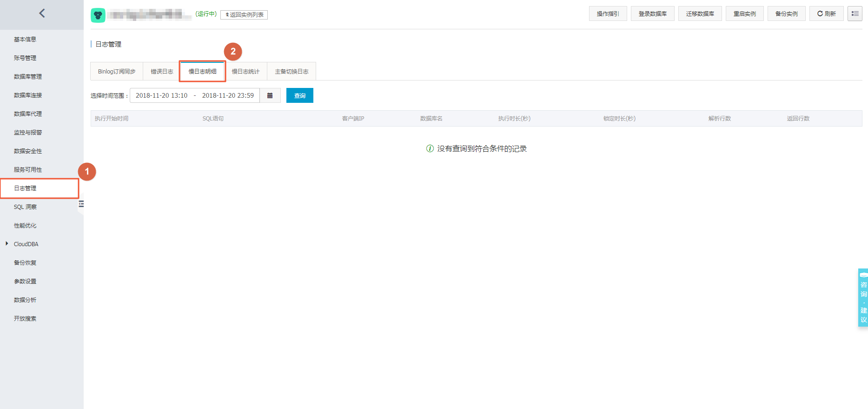Expand the CloudDBA tree arrow

[x=7, y=243]
